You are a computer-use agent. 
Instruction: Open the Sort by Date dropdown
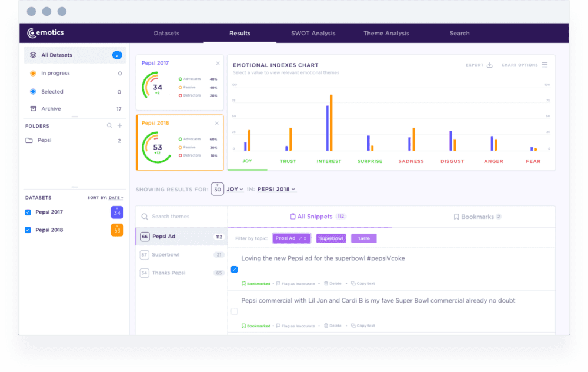tap(116, 198)
